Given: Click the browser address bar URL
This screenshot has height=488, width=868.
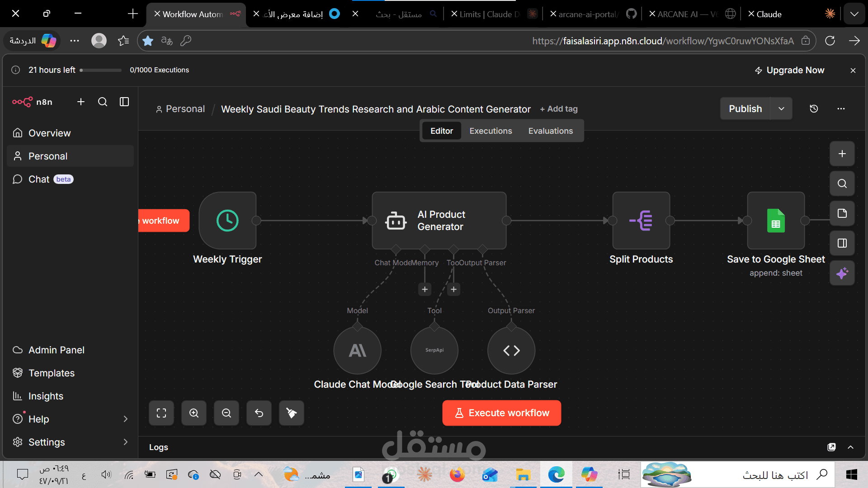Looking at the screenshot, I should 663,41.
